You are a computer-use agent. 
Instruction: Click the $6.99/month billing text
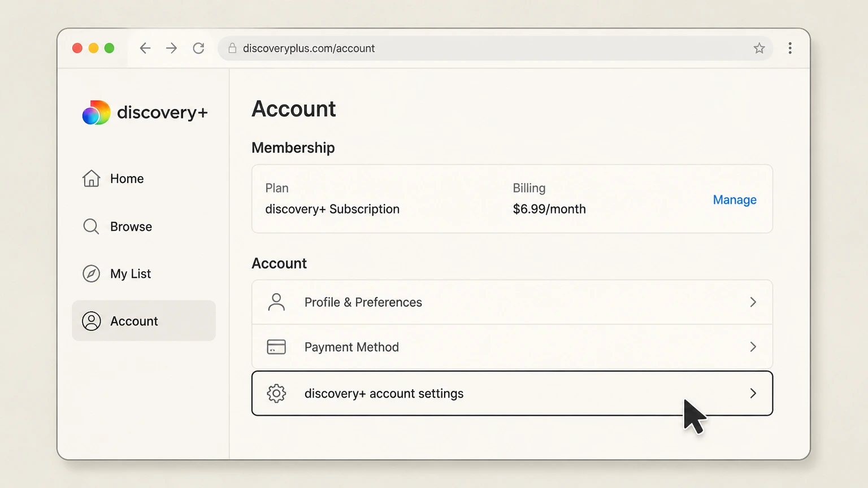click(x=549, y=209)
